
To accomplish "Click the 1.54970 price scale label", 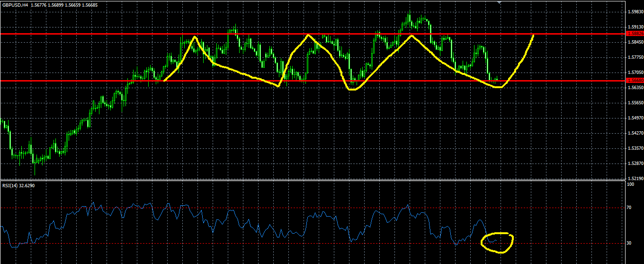I will [x=635, y=118].
